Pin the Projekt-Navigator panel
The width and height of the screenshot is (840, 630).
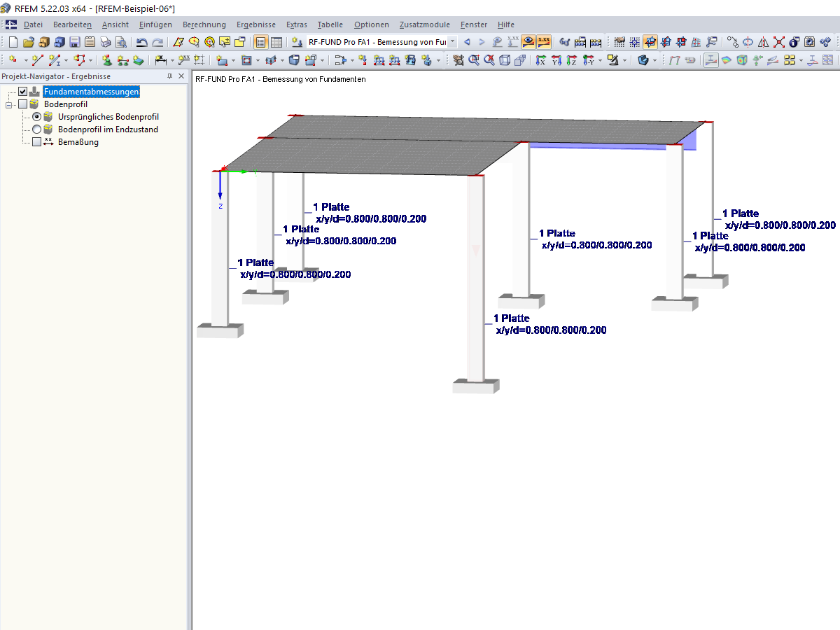pyautogui.click(x=169, y=76)
